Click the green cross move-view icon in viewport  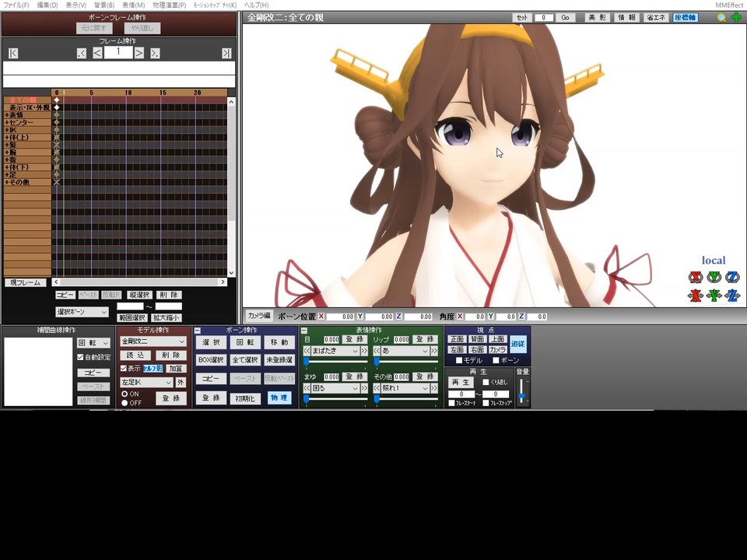(x=736, y=18)
